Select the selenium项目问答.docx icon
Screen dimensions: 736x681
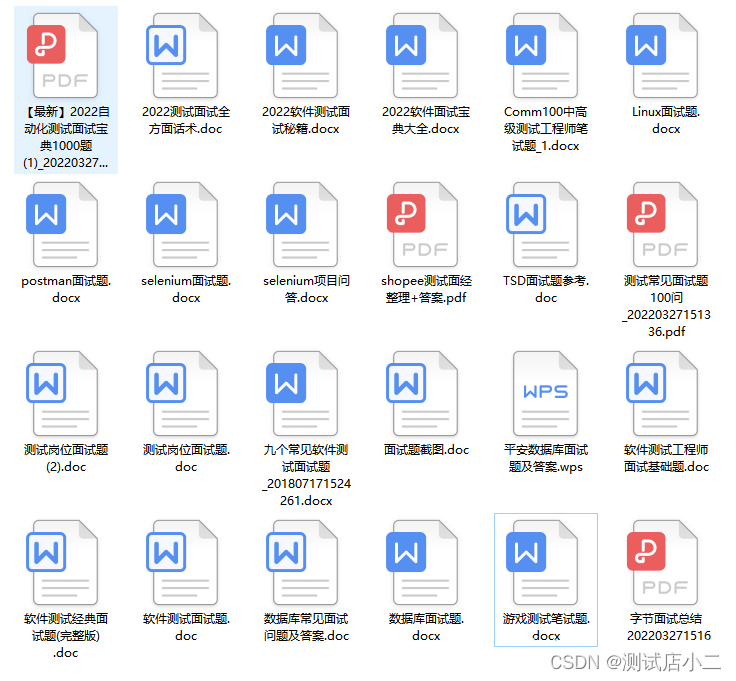[x=303, y=224]
